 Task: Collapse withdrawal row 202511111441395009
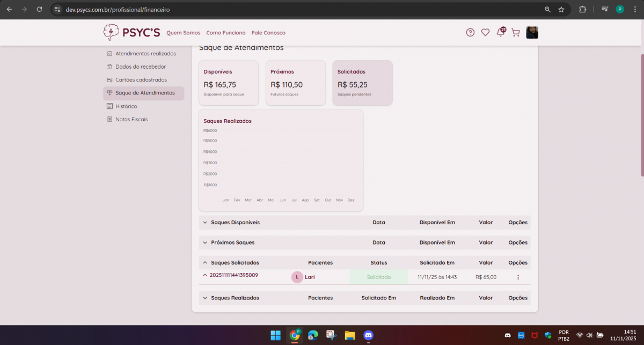pyautogui.click(x=205, y=275)
